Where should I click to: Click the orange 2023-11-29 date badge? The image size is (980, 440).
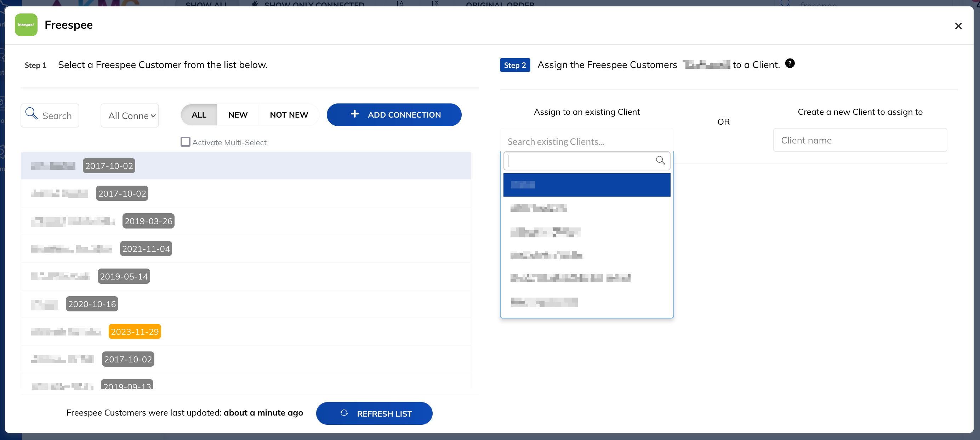[x=135, y=332]
